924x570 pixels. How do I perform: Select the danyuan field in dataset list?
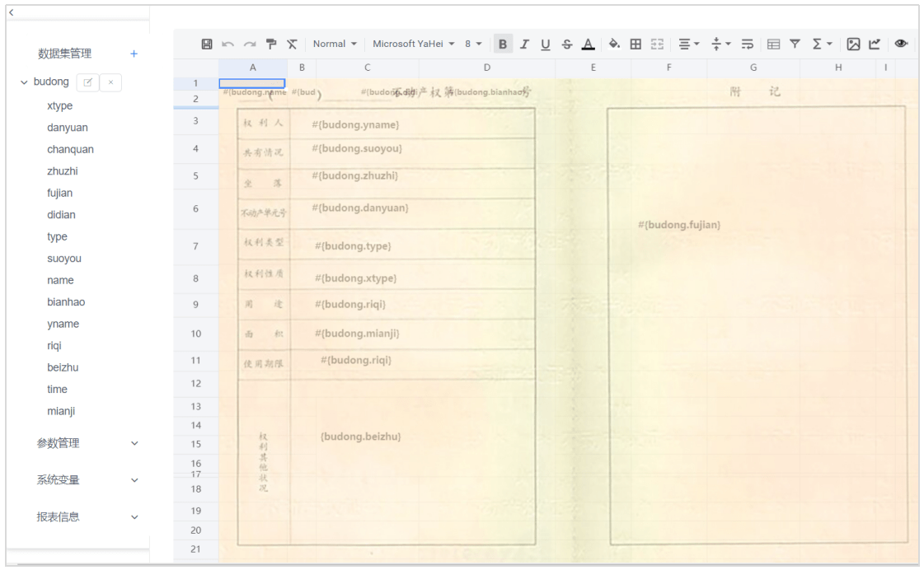coord(68,128)
